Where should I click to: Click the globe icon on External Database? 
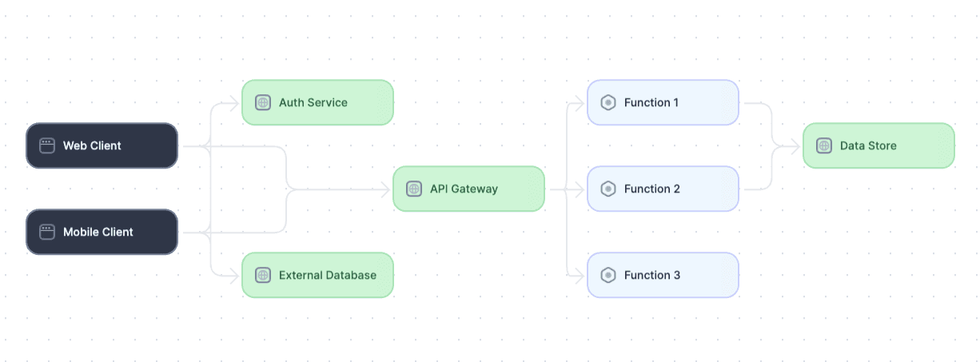(x=263, y=275)
